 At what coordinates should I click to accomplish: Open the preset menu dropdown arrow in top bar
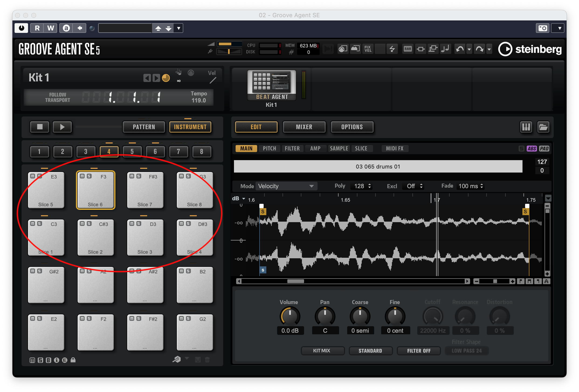[x=178, y=28]
